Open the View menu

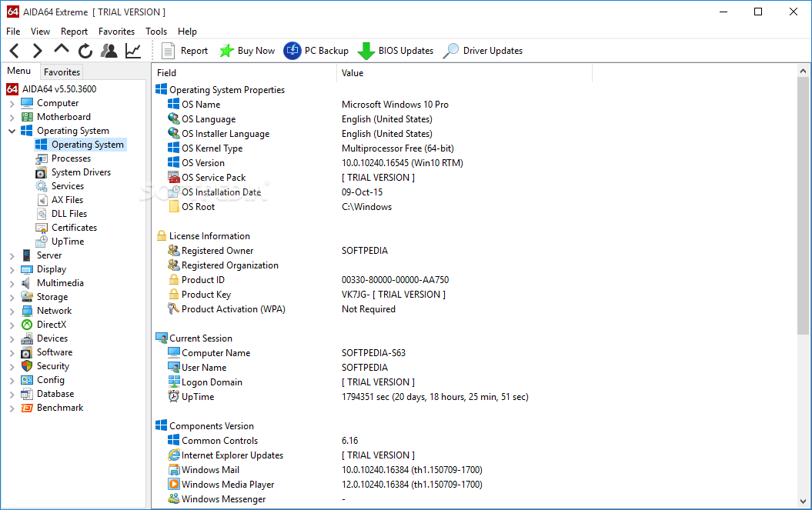click(40, 32)
